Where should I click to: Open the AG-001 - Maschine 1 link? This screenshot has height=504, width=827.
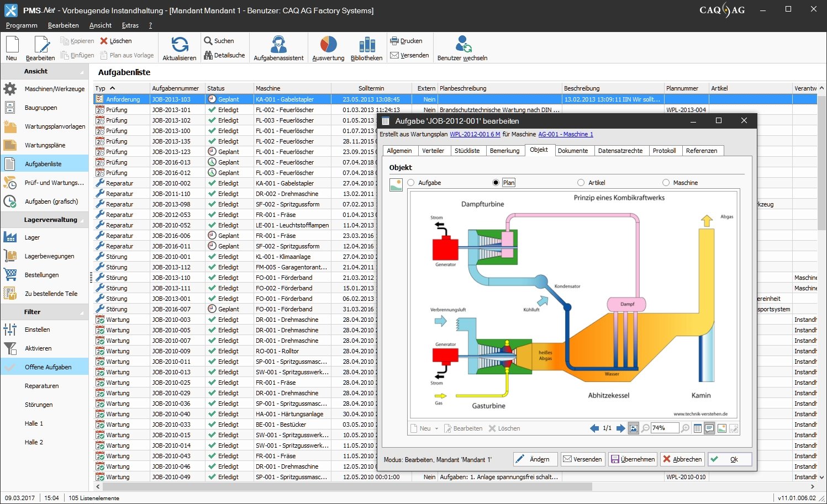pos(566,135)
